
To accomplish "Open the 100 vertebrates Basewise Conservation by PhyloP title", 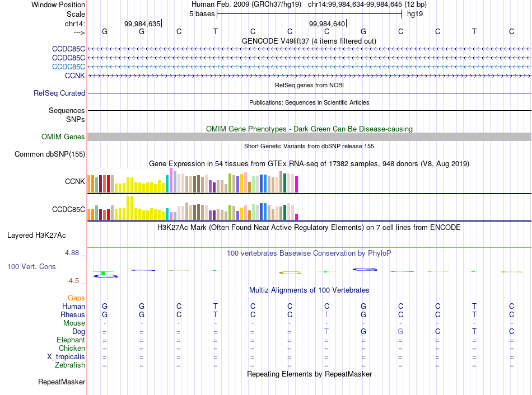I will [309, 253].
